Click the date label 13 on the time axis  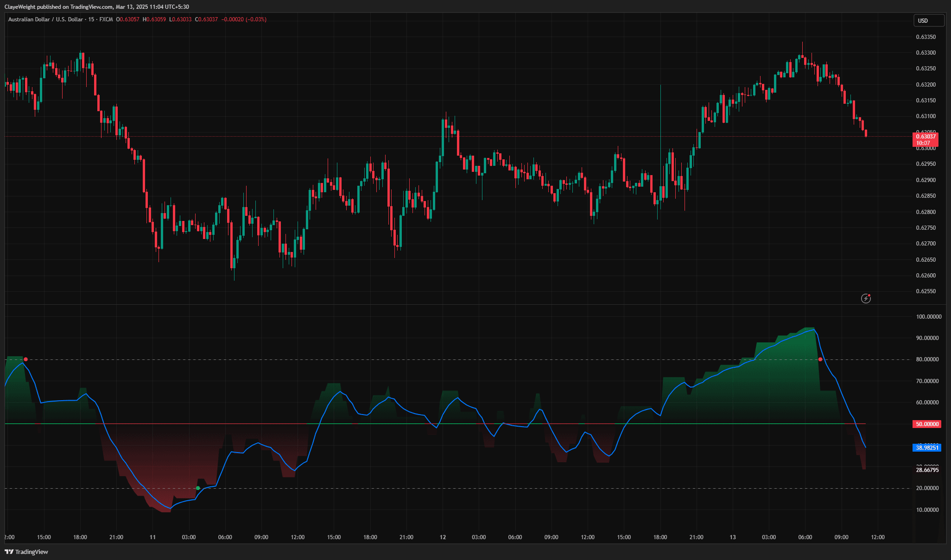732,537
